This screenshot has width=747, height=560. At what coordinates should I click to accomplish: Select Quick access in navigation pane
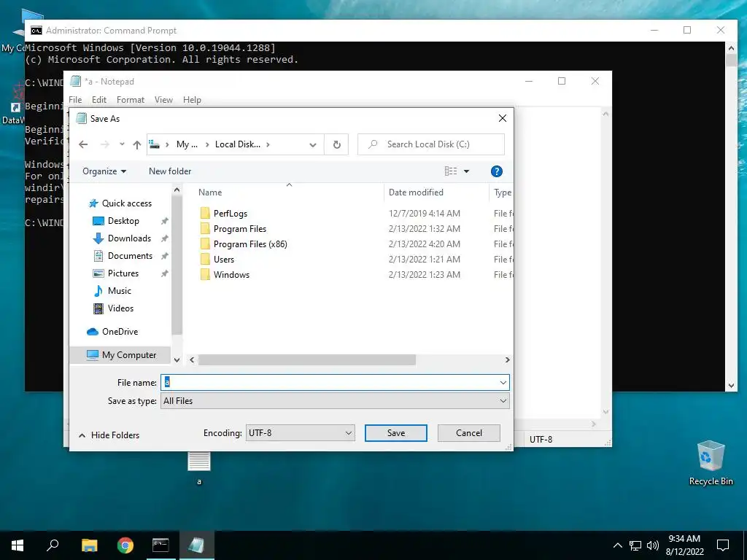127,203
